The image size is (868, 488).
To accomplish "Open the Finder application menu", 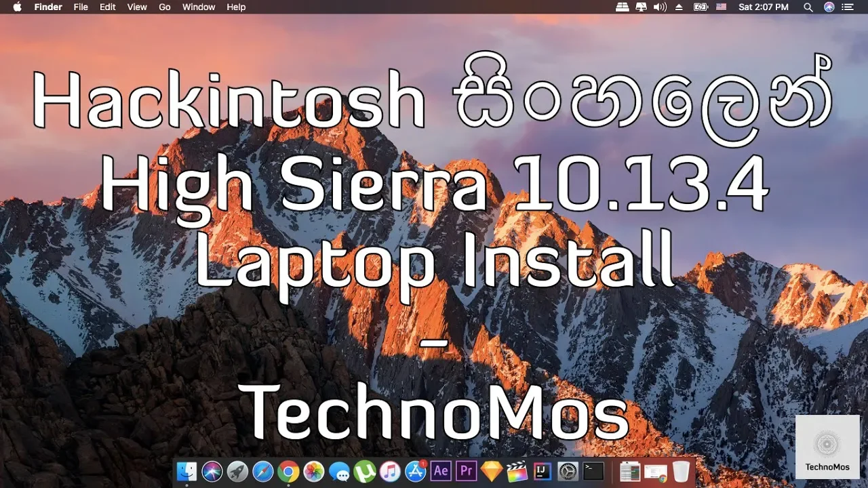I will 48,7.
